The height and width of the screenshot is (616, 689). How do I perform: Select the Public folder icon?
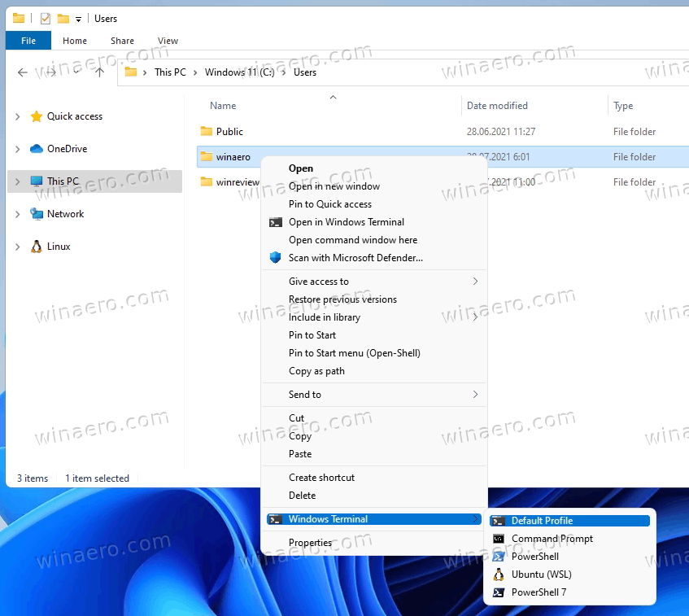pos(206,131)
